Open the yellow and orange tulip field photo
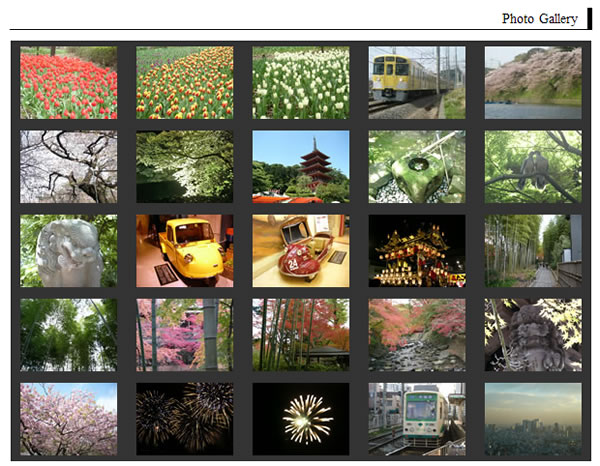Image resolution: width=600 pixels, height=466 pixels. click(x=184, y=83)
